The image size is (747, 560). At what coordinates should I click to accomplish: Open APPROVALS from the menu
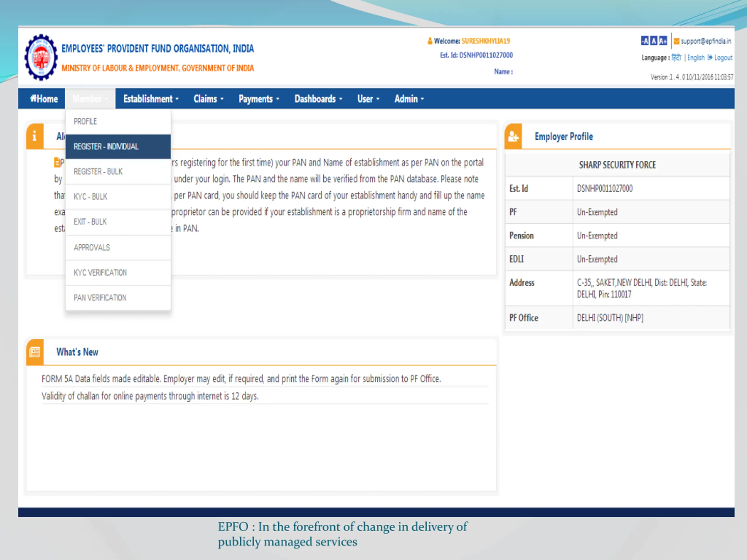tap(118, 247)
